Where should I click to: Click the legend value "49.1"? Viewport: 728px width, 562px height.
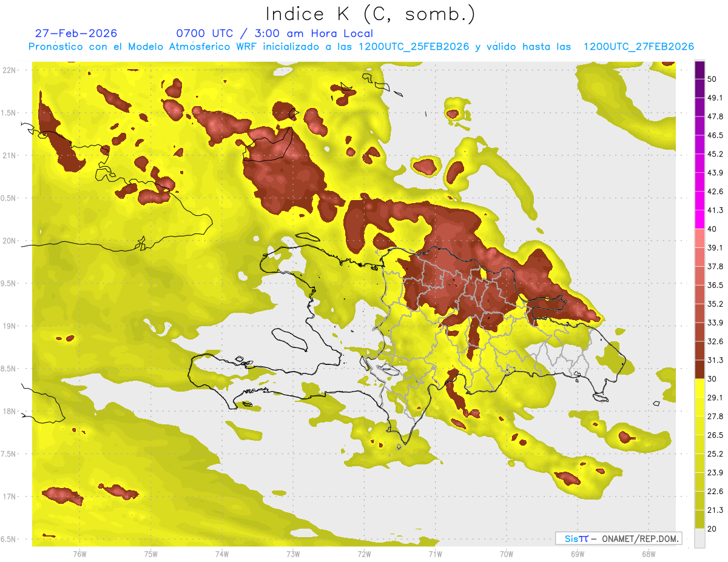point(715,98)
